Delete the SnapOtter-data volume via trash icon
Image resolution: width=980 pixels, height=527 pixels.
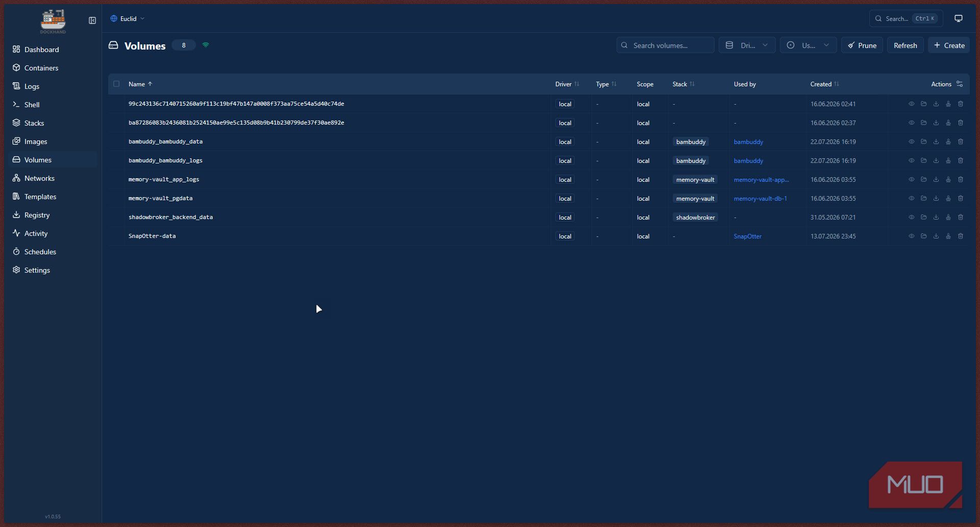[x=961, y=236]
